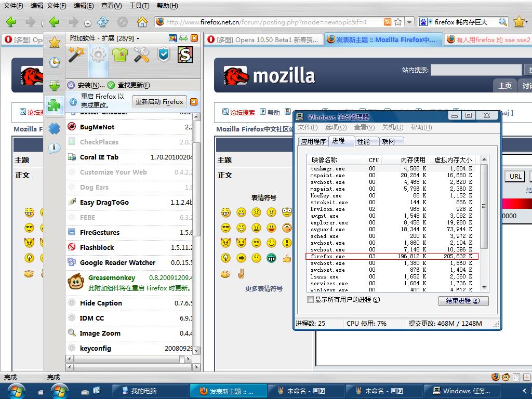
Task: Reload the page with the blue arrows icon
Action: click(103, 22)
